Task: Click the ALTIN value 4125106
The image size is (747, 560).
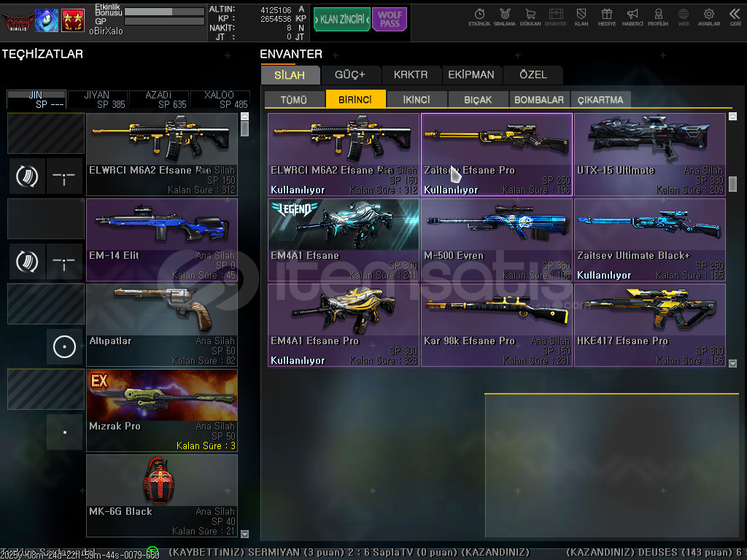Action: 276,10
